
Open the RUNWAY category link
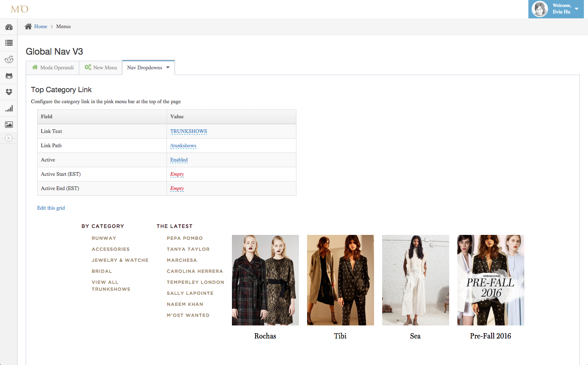[x=104, y=238]
